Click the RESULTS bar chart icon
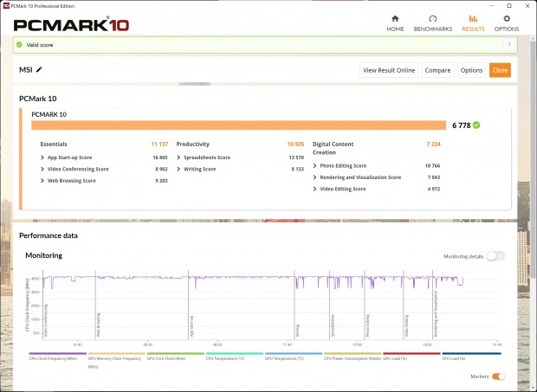This screenshot has width=537, height=392. click(x=472, y=18)
